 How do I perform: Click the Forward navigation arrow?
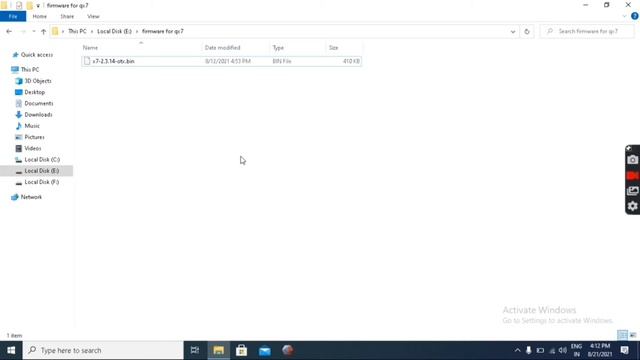[x=23, y=31]
